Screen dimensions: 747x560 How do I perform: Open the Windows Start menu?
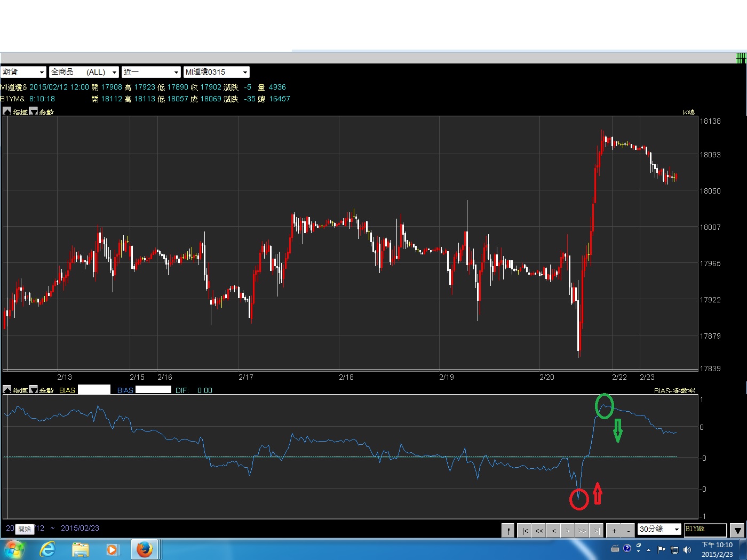(14, 549)
